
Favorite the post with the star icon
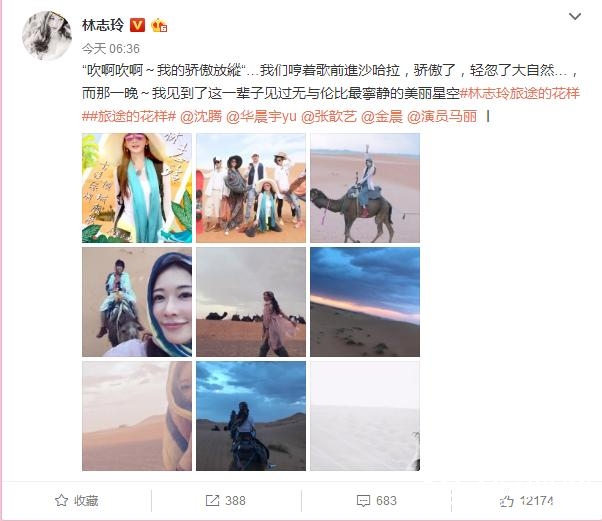[x=61, y=500]
